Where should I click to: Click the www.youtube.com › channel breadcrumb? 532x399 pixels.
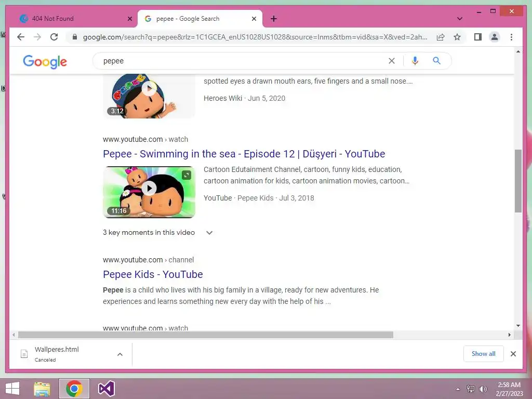pyautogui.click(x=148, y=260)
